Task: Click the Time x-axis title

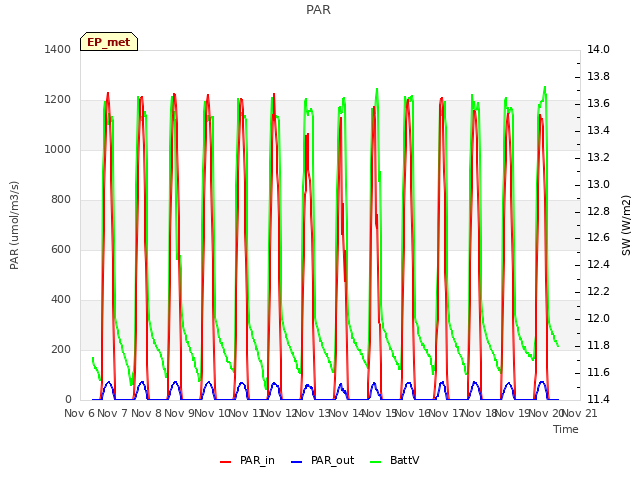Action: [566, 429]
